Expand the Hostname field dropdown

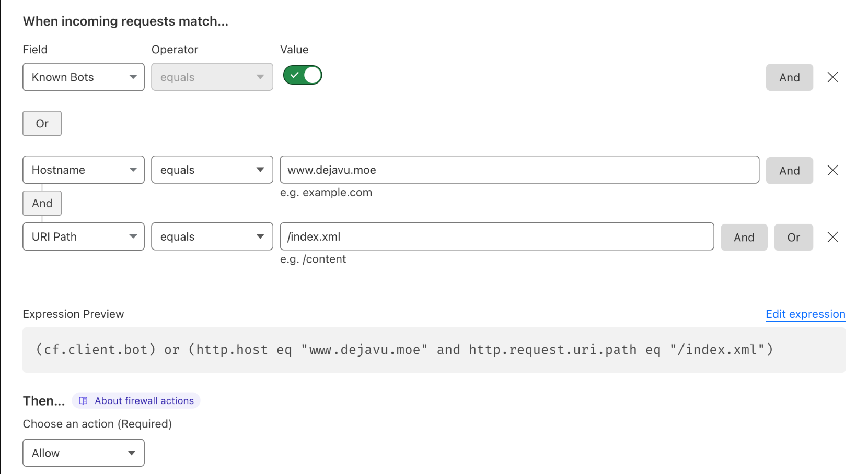click(x=84, y=170)
